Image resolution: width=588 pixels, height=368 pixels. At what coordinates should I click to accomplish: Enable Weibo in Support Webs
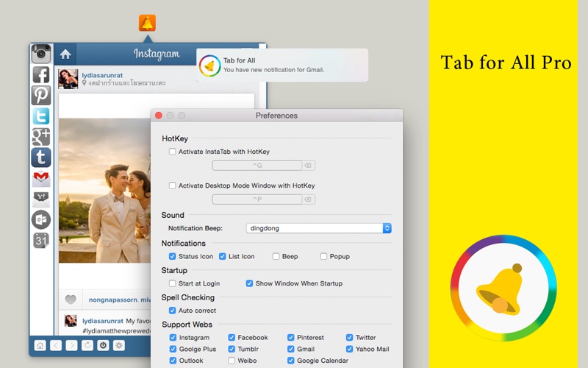click(x=232, y=361)
